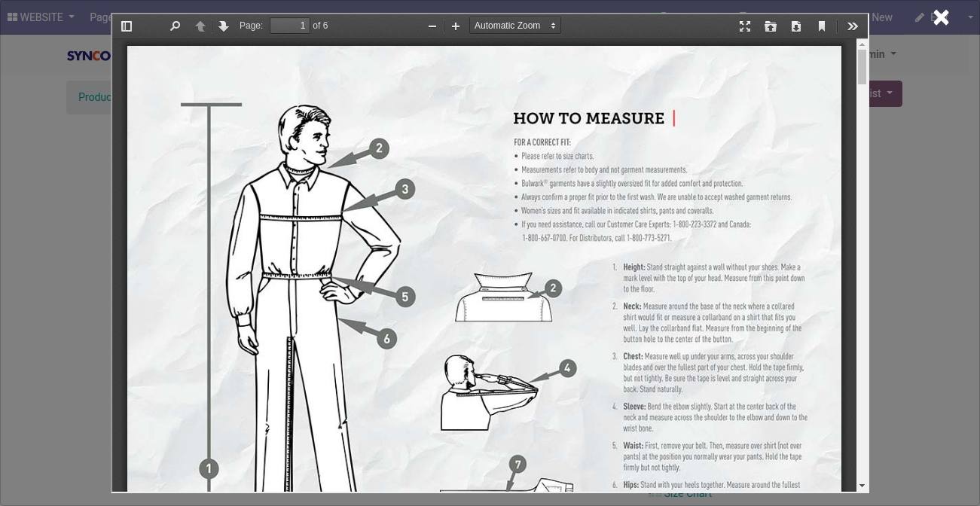Viewport: 980px width, 506px height.
Task: Click the How to Measure PDF page
Action: 484,269
